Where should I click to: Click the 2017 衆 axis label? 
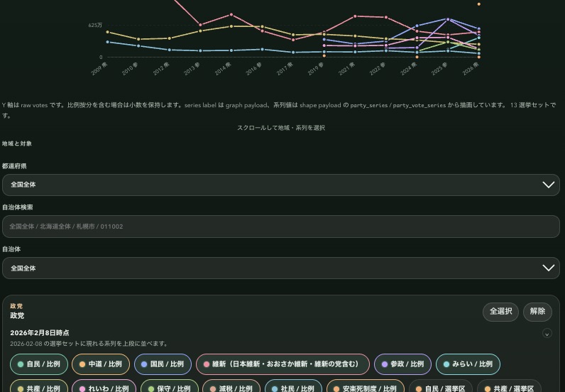[285, 68]
